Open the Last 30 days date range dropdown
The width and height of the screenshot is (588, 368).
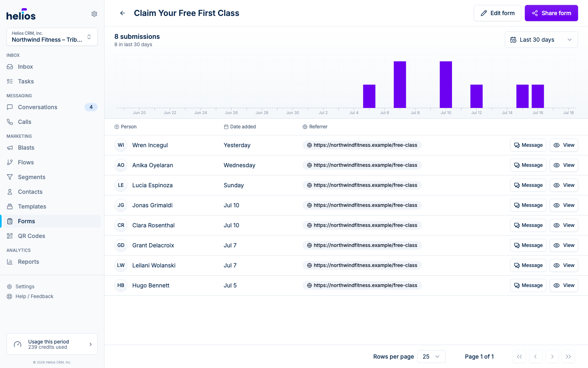[x=541, y=40]
